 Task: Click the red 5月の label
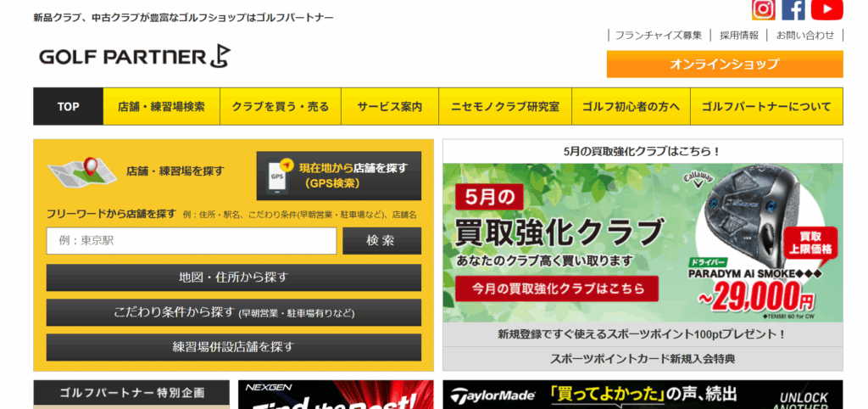pyautogui.click(x=489, y=197)
